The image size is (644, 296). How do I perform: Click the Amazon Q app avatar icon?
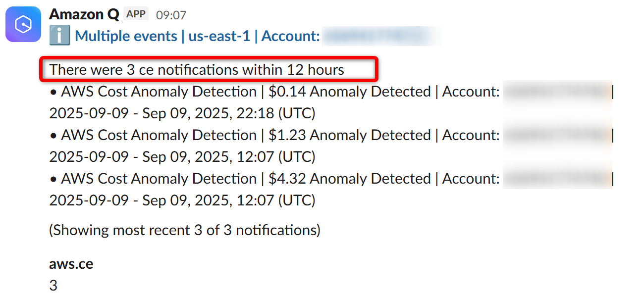click(23, 24)
